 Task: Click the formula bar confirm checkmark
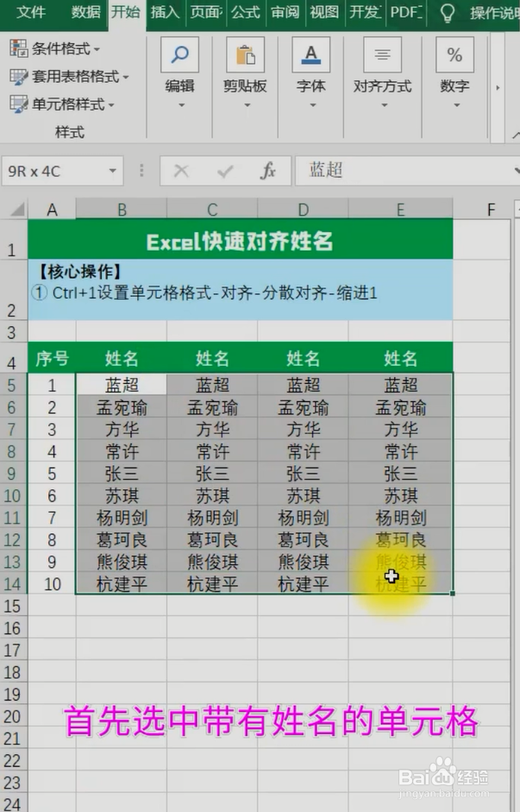(x=224, y=171)
